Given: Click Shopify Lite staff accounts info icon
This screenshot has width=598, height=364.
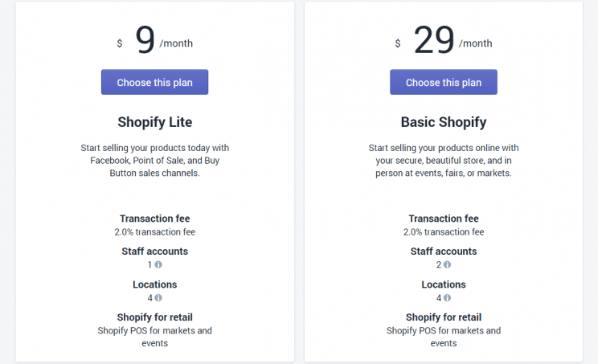Looking at the screenshot, I should coord(158,264).
